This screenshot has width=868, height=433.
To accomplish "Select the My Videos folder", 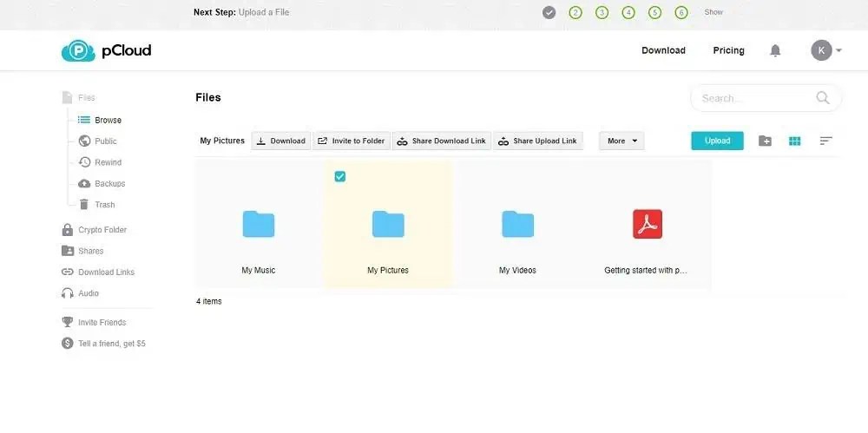I will coord(517,224).
